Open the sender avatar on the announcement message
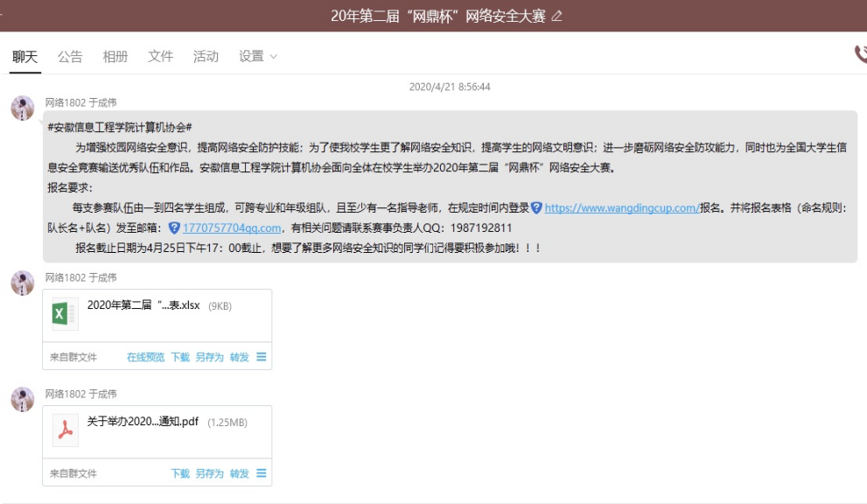Image resolution: width=867 pixels, height=504 pixels. coord(23,108)
